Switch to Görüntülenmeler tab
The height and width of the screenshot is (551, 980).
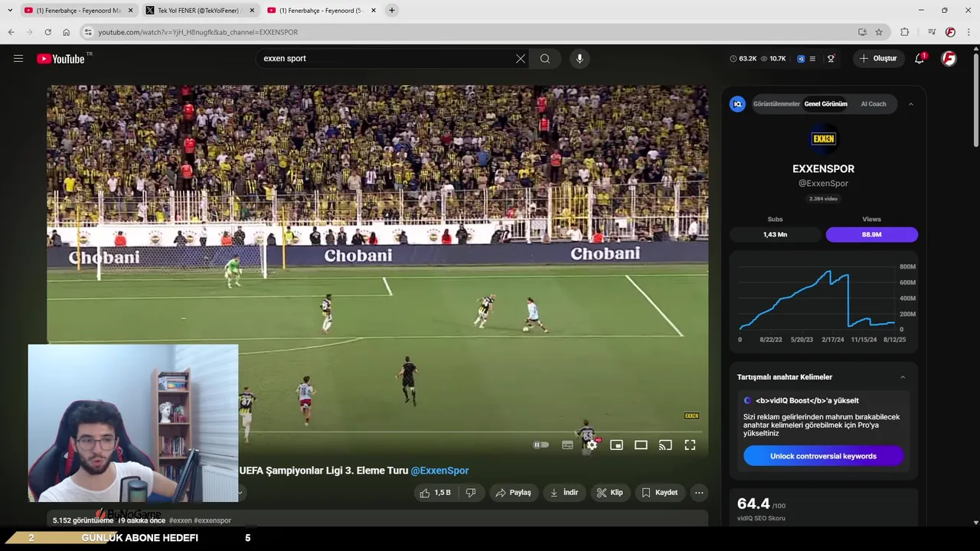776,104
